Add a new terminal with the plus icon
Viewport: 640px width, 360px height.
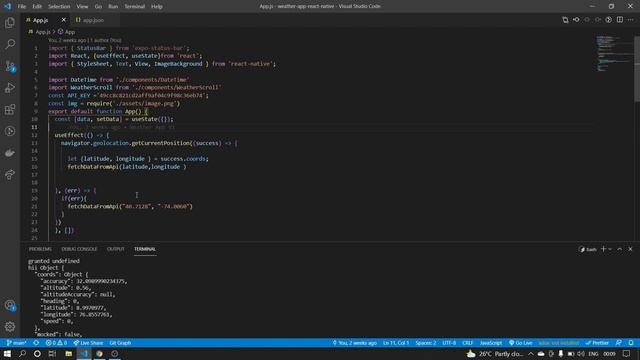(603, 249)
